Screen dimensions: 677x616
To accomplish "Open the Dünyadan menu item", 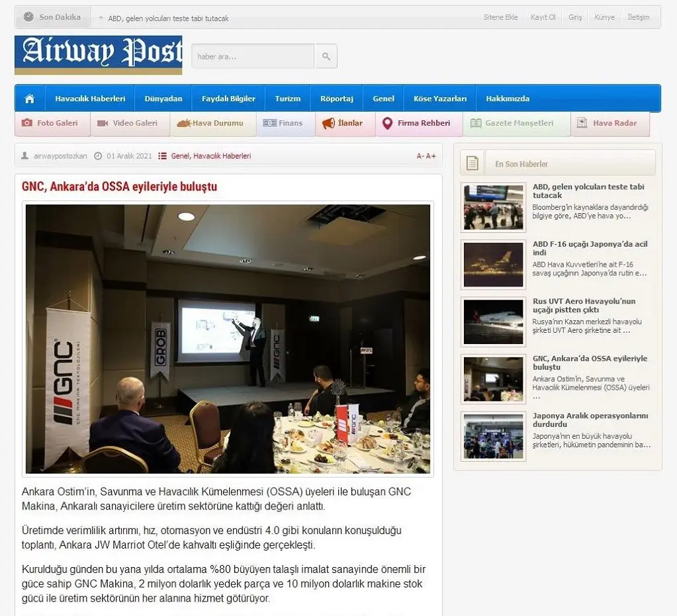I will 163,99.
